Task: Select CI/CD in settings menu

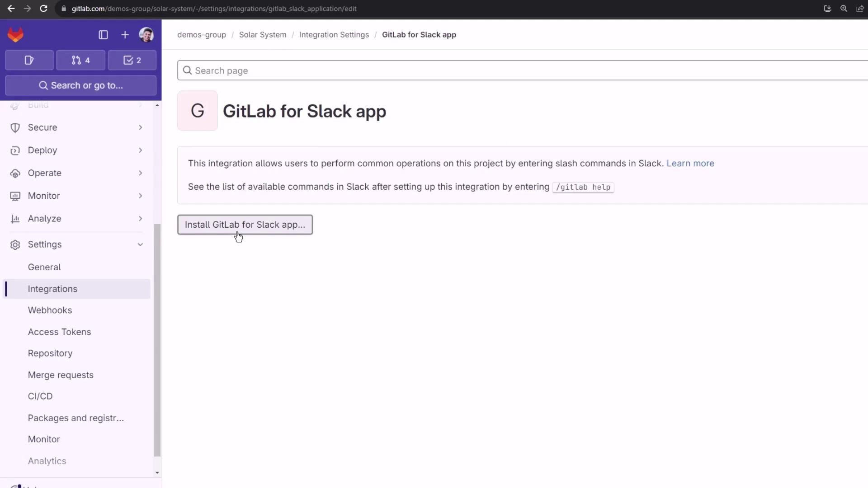Action: coord(40,396)
